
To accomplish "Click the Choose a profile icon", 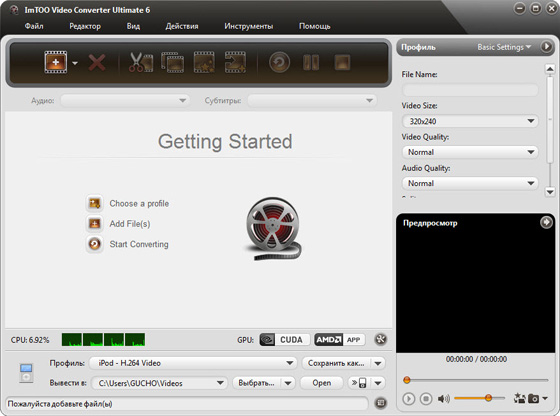I will pos(95,203).
